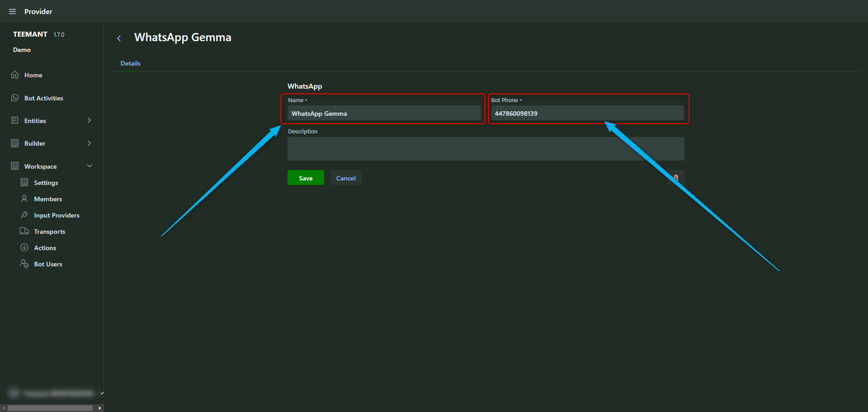Click the Cancel button
The height and width of the screenshot is (412, 868).
(x=346, y=178)
